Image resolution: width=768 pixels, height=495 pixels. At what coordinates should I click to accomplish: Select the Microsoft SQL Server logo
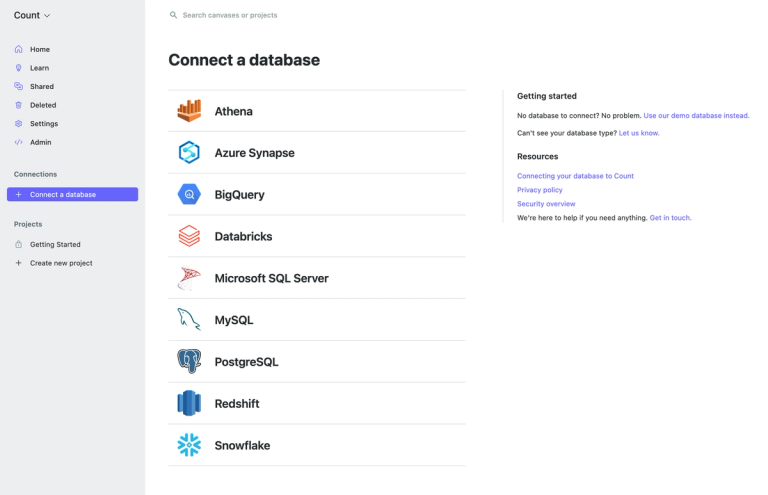pos(189,278)
